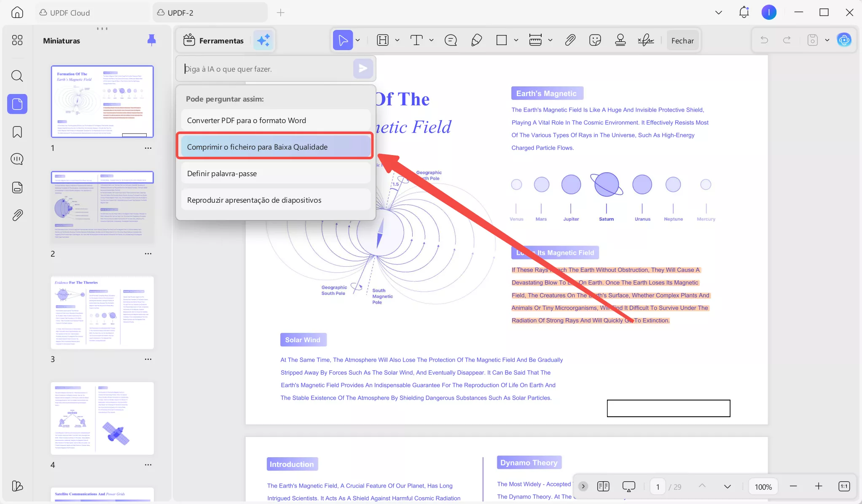Screen dimensions: 862x504
Task: Open the bookmarks panel
Action: 17,132
